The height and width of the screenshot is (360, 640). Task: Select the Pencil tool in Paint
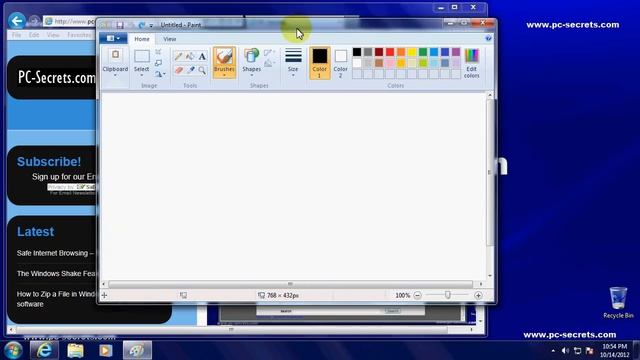(x=178, y=56)
